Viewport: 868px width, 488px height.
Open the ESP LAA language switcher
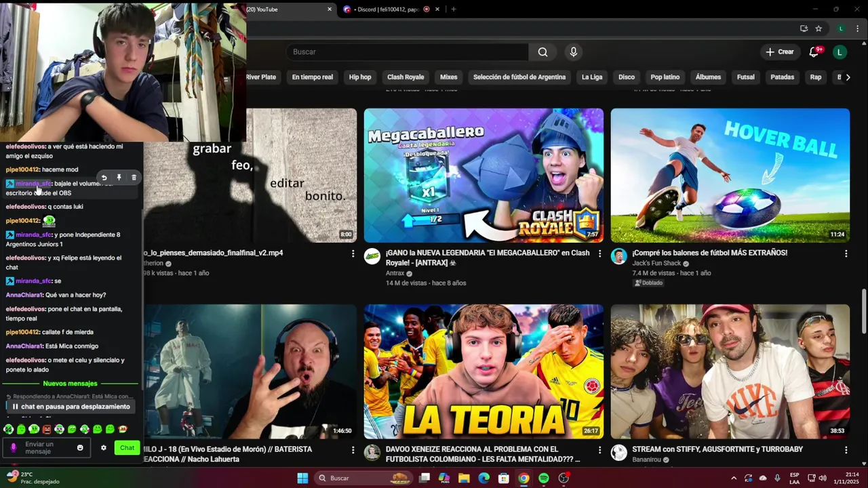[x=795, y=479]
